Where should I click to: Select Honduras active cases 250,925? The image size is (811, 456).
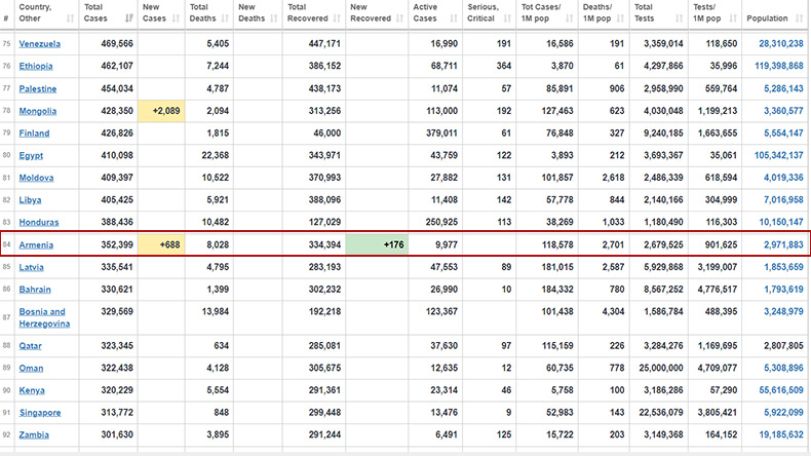click(x=442, y=222)
